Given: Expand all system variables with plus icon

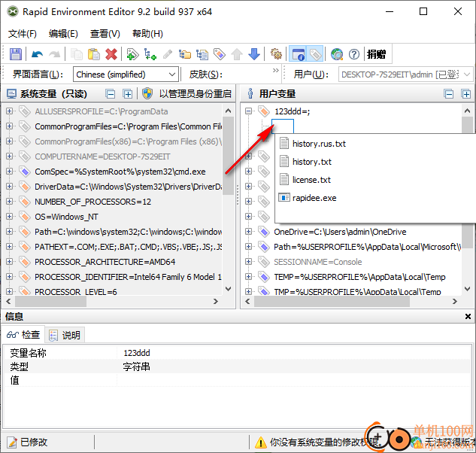Looking at the screenshot, I should coord(128,94).
